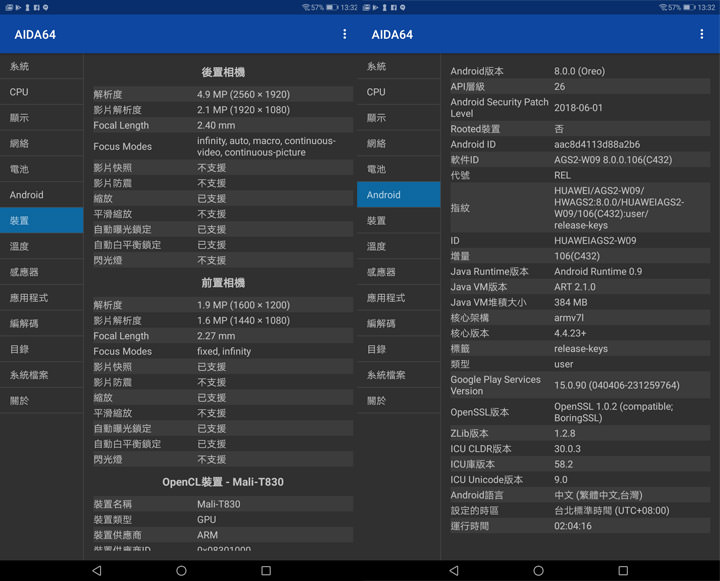Tap the recents square in left navigation bar
Image resolution: width=720 pixels, height=581 pixels.
coord(266,570)
